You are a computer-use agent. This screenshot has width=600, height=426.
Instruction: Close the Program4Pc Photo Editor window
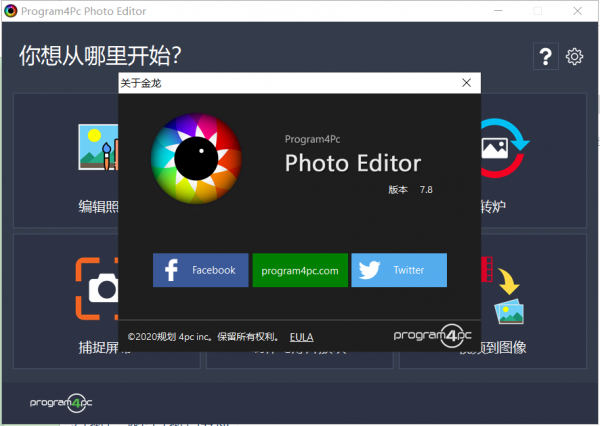point(577,11)
